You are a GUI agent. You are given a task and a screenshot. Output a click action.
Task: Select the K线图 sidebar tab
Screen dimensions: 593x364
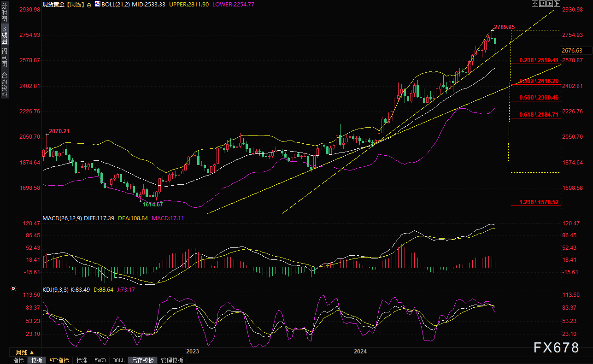[4, 35]
